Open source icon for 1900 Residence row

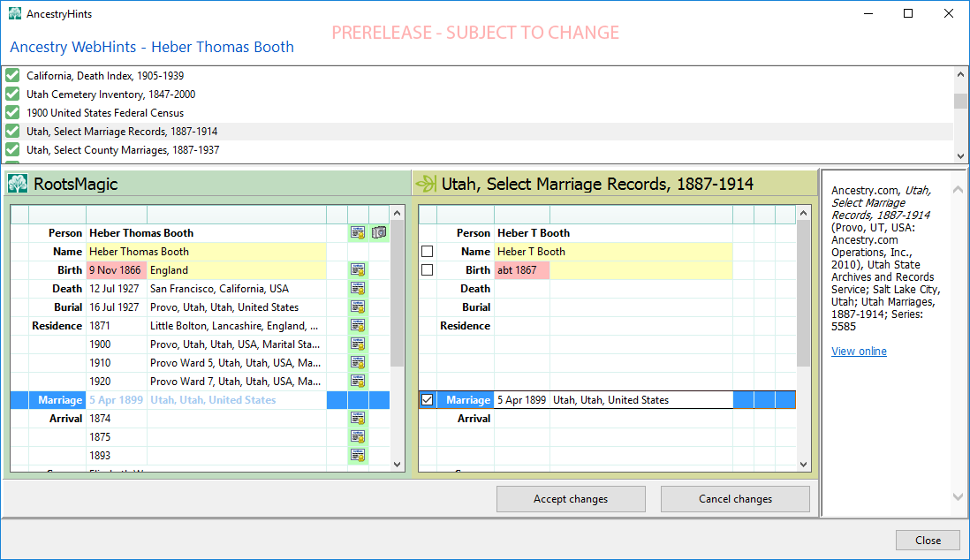tap(358, 344)
